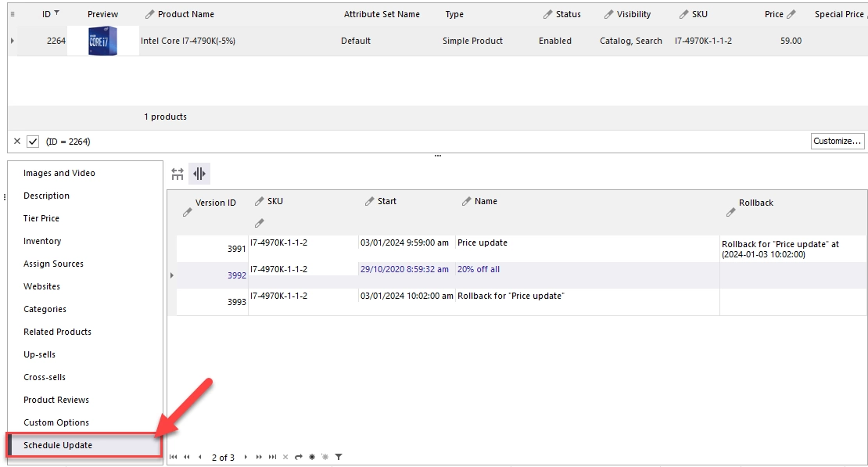
Task: Select the Cross-sells tab
Action: coord(45,378)
